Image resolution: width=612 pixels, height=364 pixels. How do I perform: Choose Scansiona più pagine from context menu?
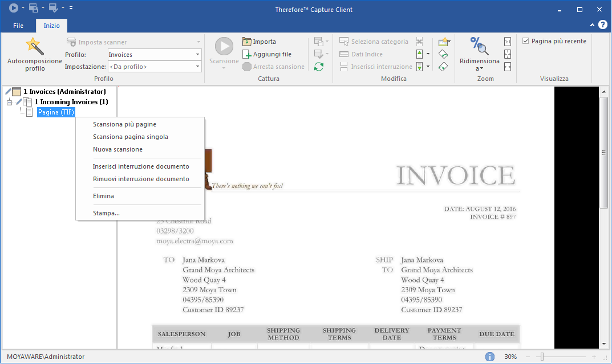click(x=125, y=124)
